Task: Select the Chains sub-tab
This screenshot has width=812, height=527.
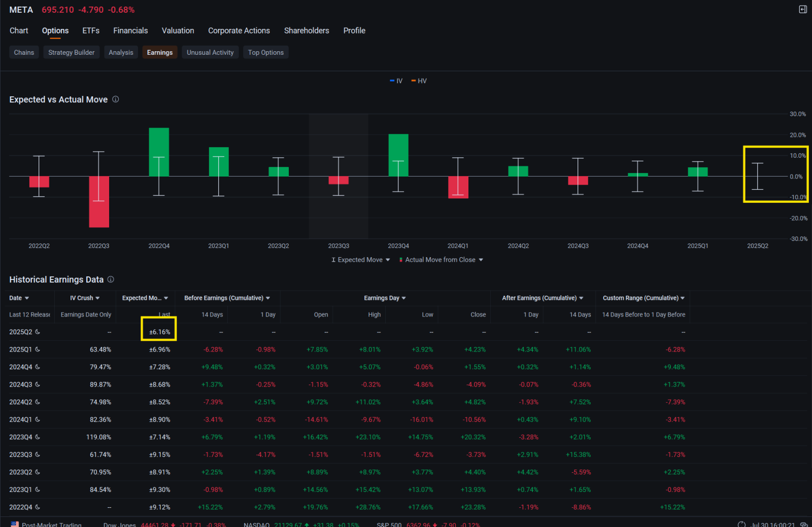Action: [x=24, y=52]
